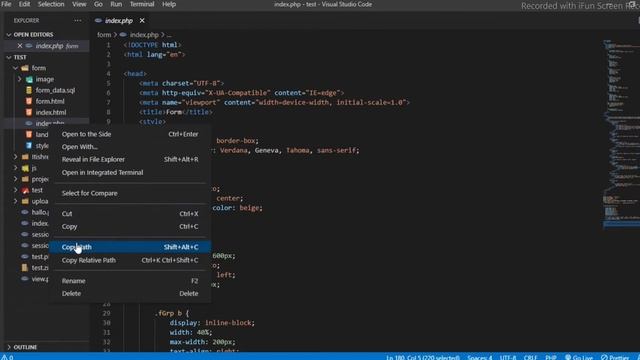The width and height of the screenshot is (640, 360).
Task: Choose Delete from context menu
Action: [130, 293]
